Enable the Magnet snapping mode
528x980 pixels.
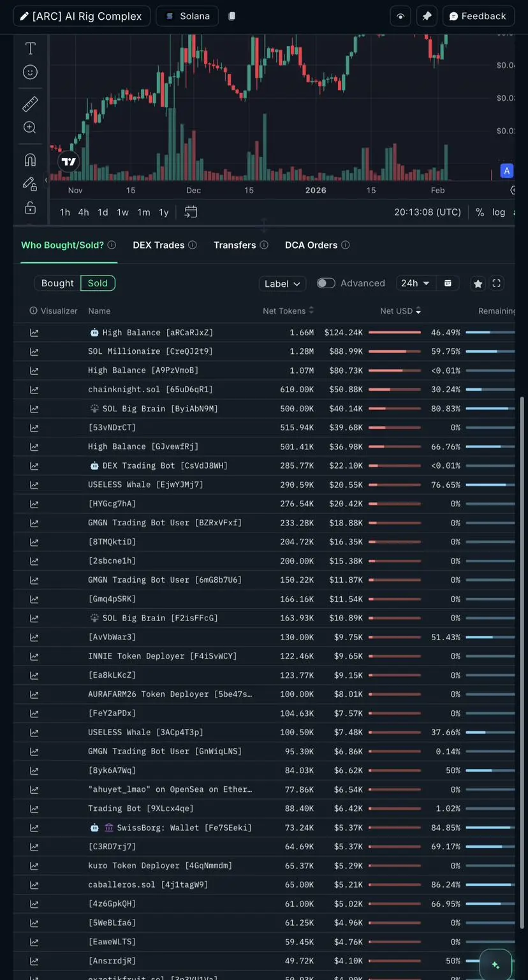pos(30,159)
